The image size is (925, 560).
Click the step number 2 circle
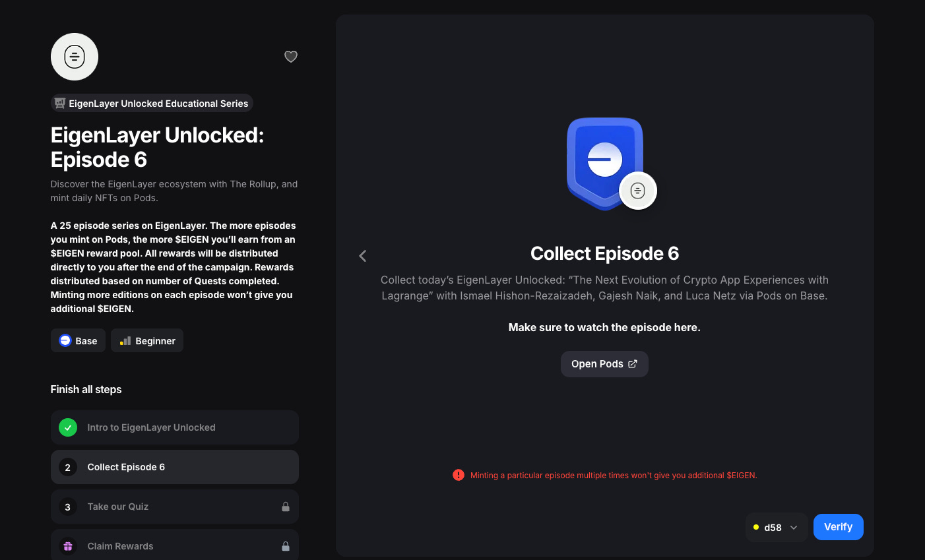[x=68, y=467]
